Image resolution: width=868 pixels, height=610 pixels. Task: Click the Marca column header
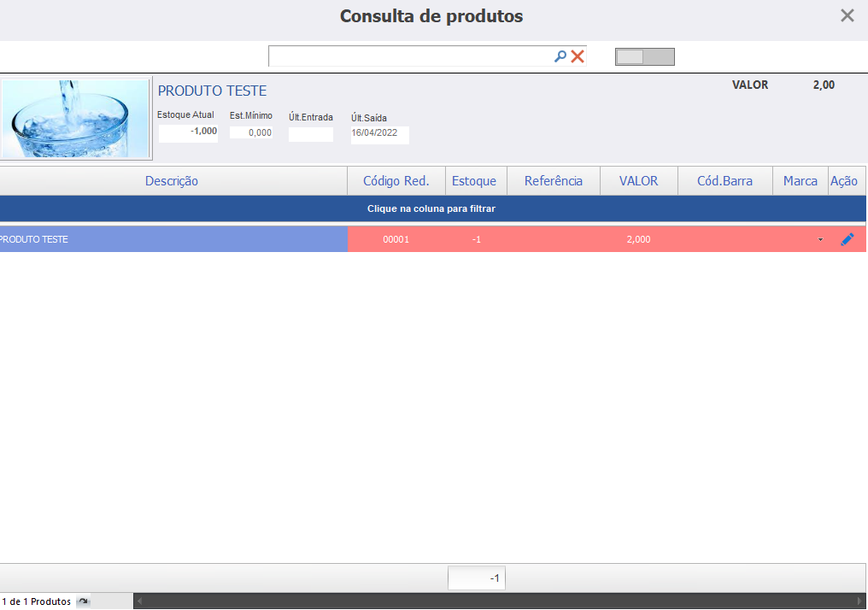[x=801, y=181]
